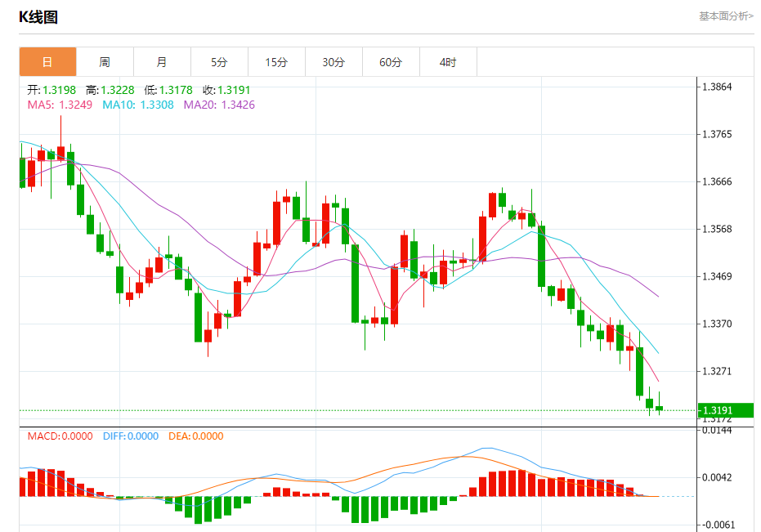Open the 基本面分析 link
The height and width of the screenshot is (532, 761).
click(726, 16)
